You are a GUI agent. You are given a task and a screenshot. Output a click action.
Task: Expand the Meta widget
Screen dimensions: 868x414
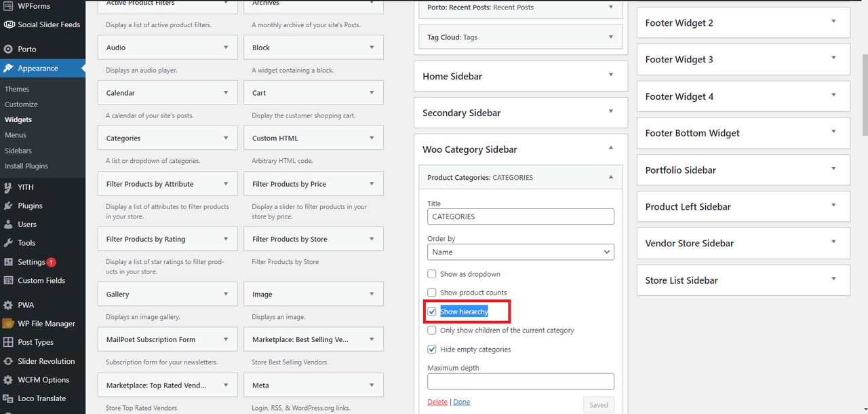(x=372, y=385)
